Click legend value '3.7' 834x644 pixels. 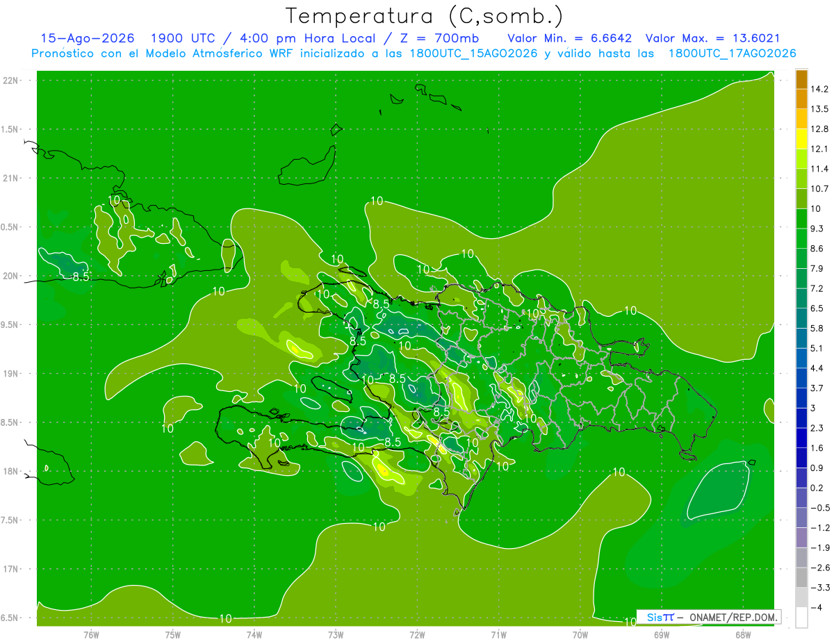click(x=817, y=388)
